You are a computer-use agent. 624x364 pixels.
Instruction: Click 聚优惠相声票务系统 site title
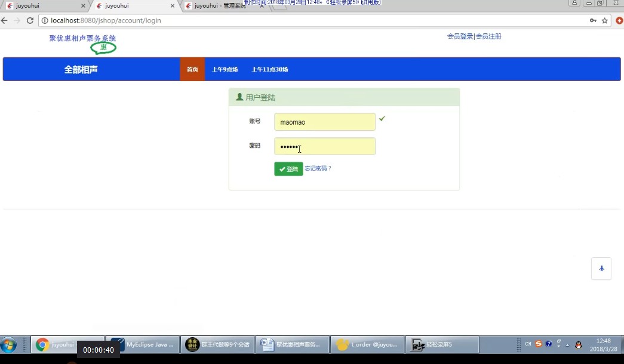[83, 38]
